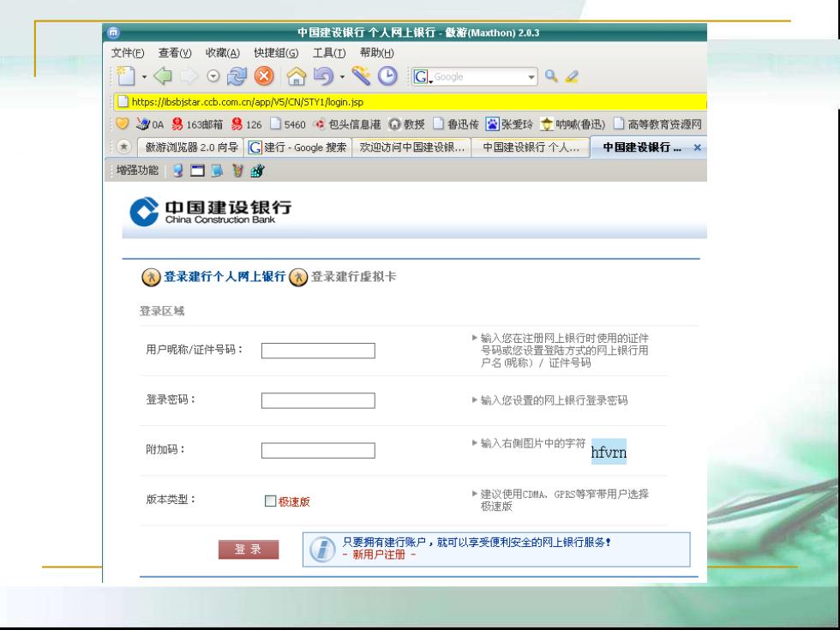Switch to the 欢迎访问中国建设银... tab

click(411, 147)
